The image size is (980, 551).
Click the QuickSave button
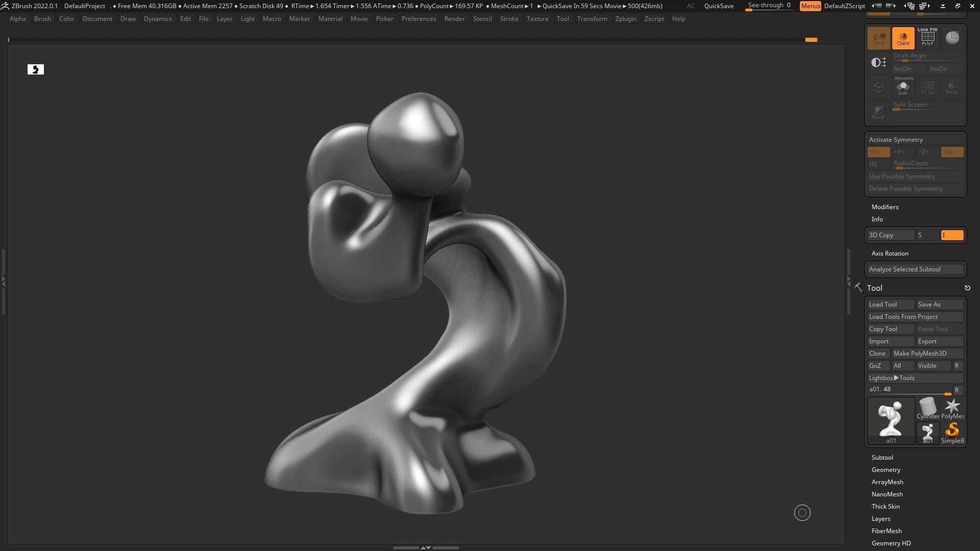point(719,6)
